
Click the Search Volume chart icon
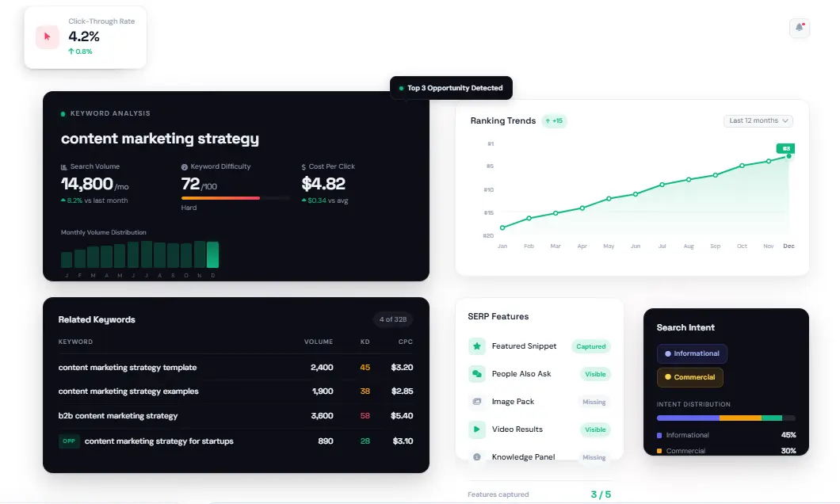pyautogui.click(x=65, y=166)
